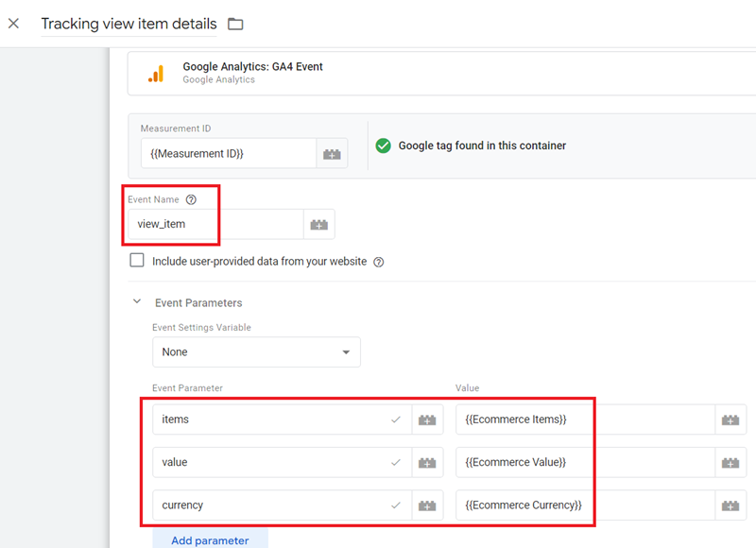Click the user-provided data help icon
The image size is (756, 548).
pos(379,261)
